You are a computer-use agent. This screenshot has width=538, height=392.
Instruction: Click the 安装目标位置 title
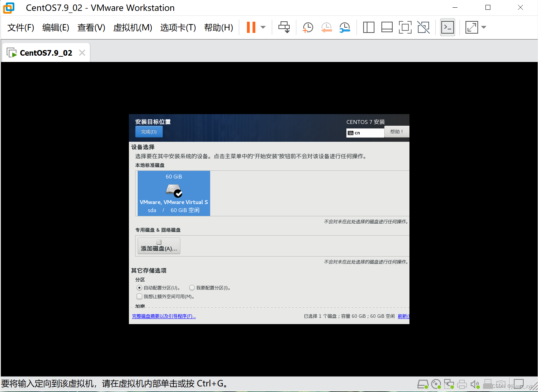coord(153,122)
